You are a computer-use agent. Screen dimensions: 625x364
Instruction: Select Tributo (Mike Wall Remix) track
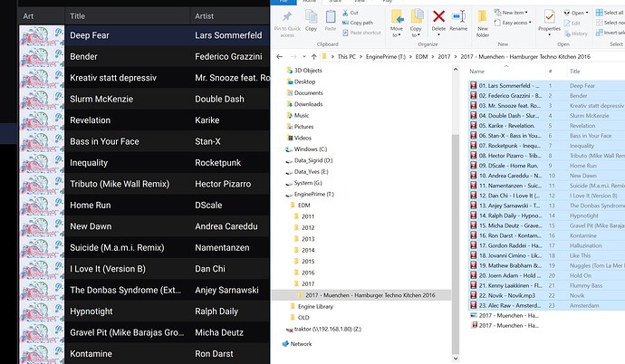tap(144, 184)
